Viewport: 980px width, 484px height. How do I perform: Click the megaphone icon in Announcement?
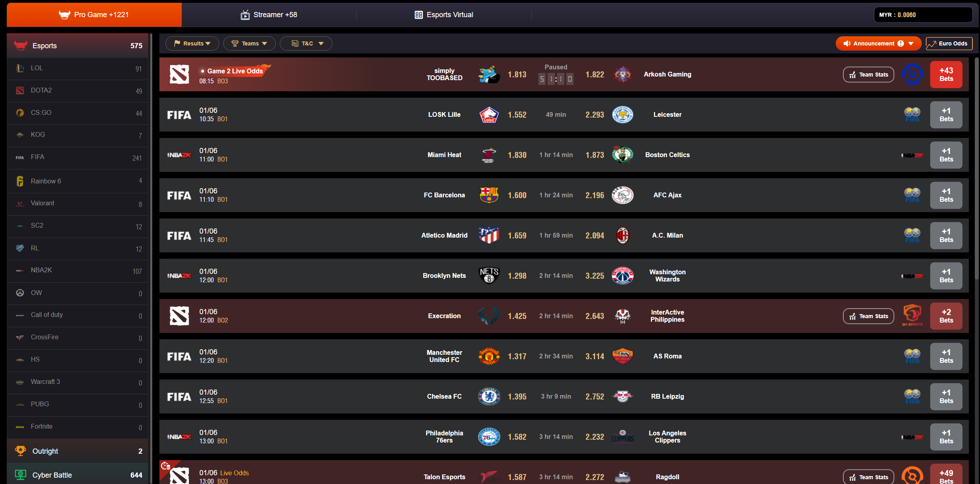coord(847,43)
